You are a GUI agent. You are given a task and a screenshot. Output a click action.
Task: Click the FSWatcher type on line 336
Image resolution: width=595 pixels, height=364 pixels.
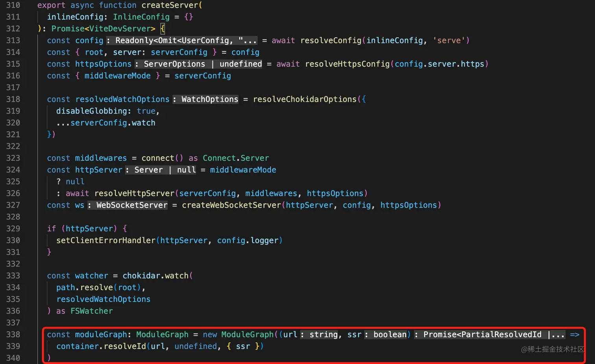tap(92, 311)
